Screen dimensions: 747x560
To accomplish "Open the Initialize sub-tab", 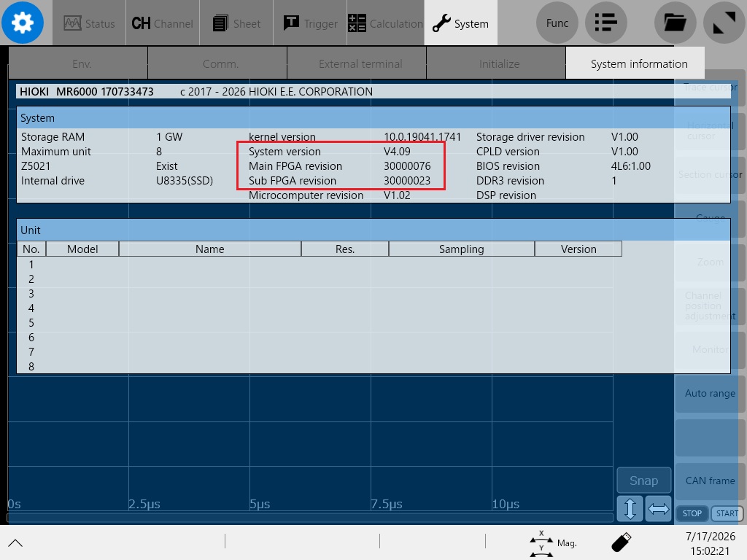I will (x=499, y=64).
